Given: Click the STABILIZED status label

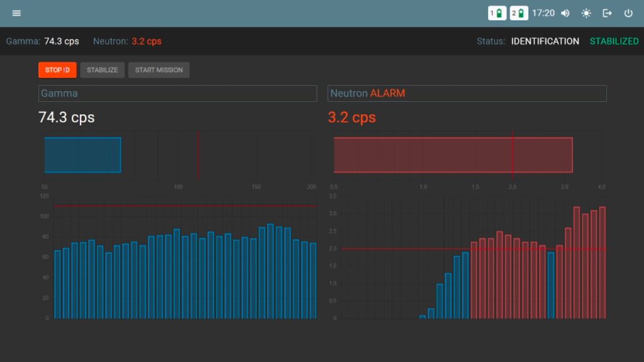Looking at the screenshot, I should (x=614, y=41).
